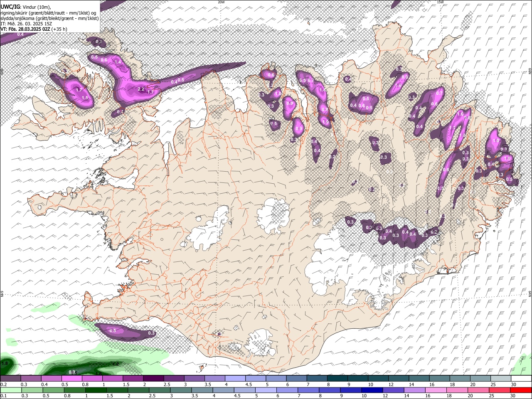The width and height of the screenshot is (532, 399).
Task: Click the 15W longitude label
Action: (x=440, y=2)
